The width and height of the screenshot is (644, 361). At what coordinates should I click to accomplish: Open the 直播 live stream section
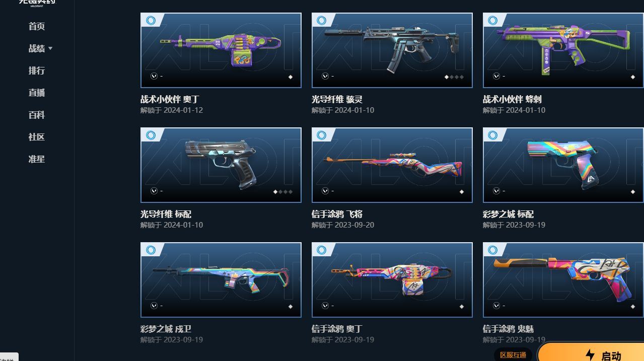coord(37,93)
